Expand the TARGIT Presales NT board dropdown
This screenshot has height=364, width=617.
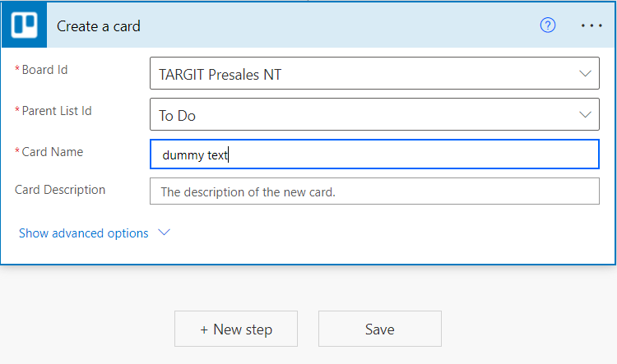pyautogui.click(x=374, y=73)
